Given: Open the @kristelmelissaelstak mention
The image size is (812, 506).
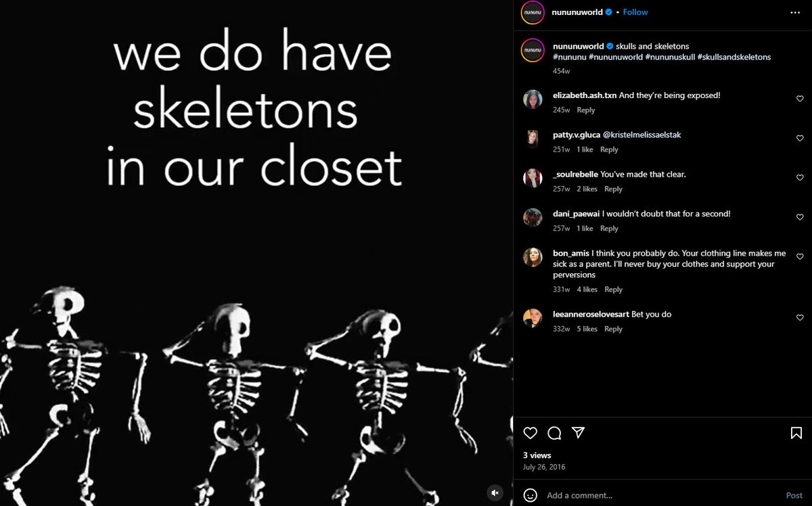Looking at the screenshot, I should 641,135.
